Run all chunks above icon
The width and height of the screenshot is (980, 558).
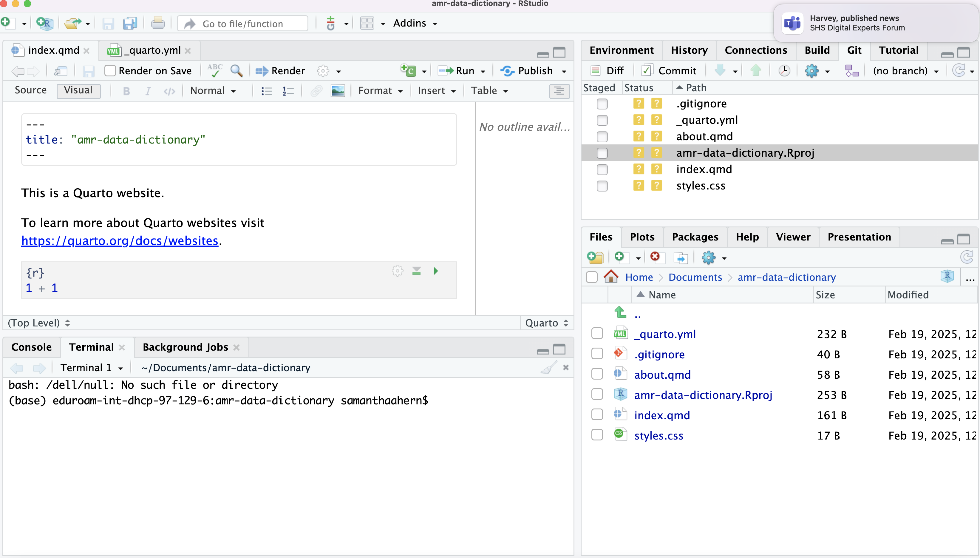click(417, 271)
